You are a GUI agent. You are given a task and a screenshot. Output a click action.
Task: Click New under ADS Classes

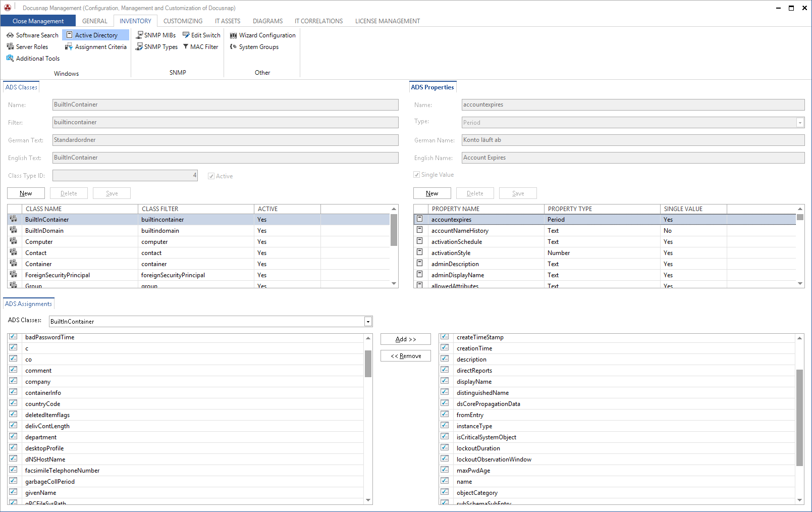[x=26, y=193]
